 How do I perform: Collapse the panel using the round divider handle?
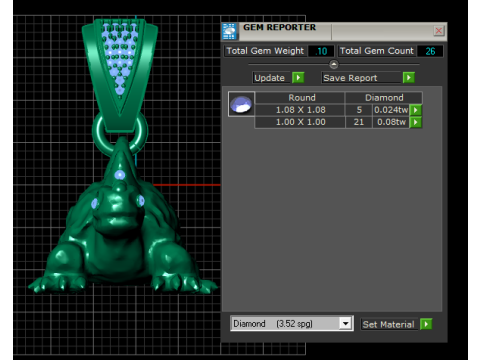(x=333, y=64)
